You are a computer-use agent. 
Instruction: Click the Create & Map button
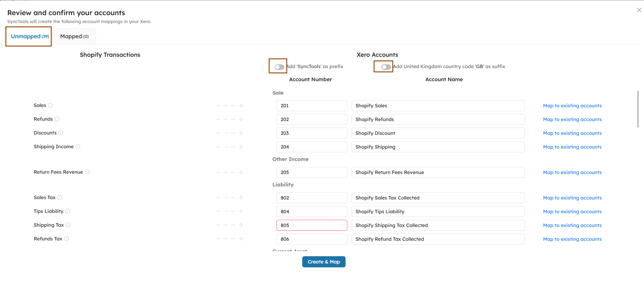324,262
